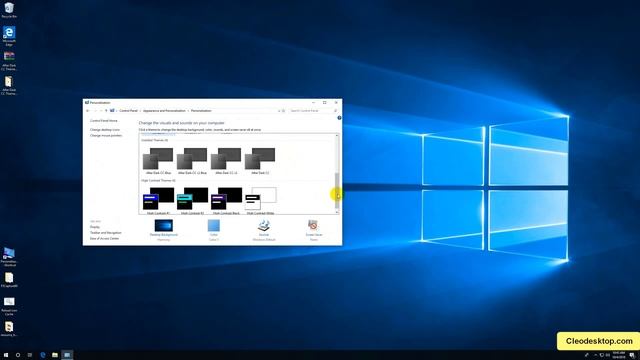Select the Personalization shortcut on the desktop
Screen dimensions: 640x360
[9, 257]
